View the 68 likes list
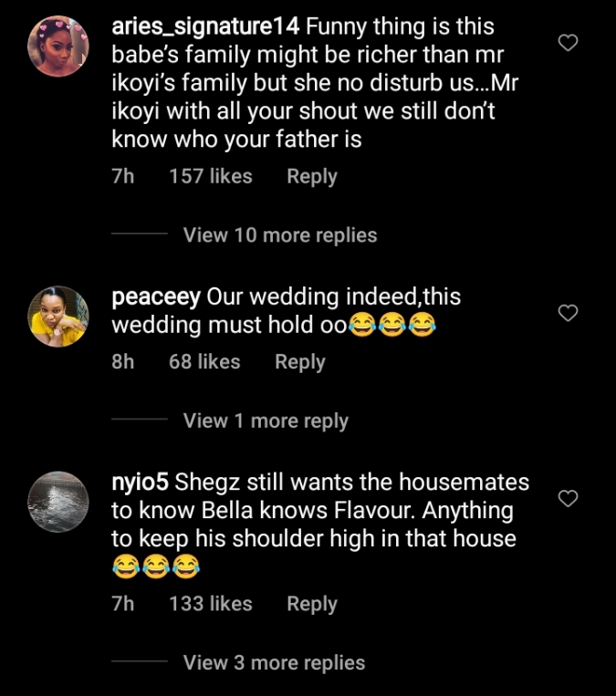 point(204,362)
